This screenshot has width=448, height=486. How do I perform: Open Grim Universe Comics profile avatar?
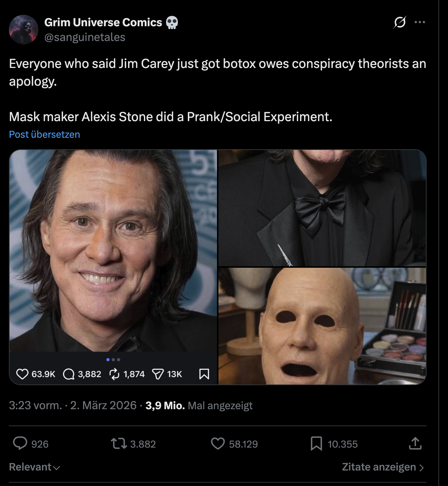[x=24, y=30]
